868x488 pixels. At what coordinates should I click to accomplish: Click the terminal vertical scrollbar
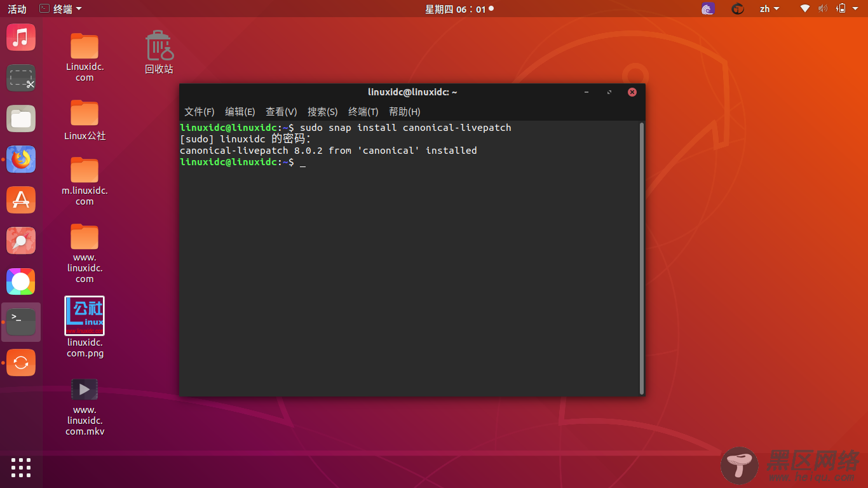[x=642, y=258]
